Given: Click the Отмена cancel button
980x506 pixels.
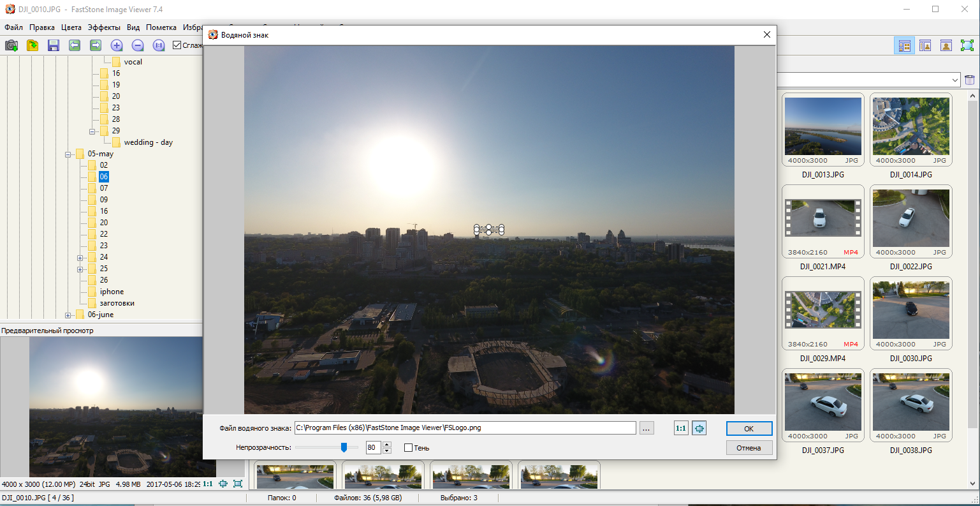Looking at the screenshot, I should (749, 448).
